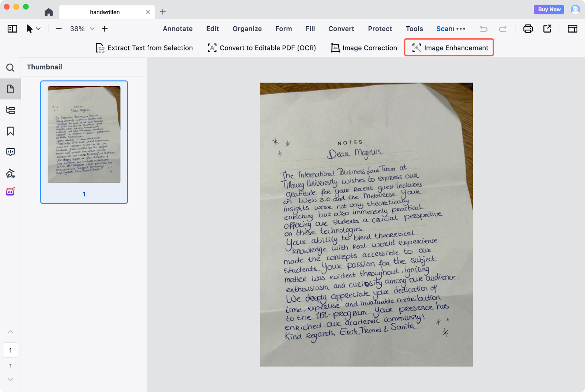585x392 pixels.
Task: Select page 1 thumbnail
Action: pyautogui.click(x=84, y=135)
